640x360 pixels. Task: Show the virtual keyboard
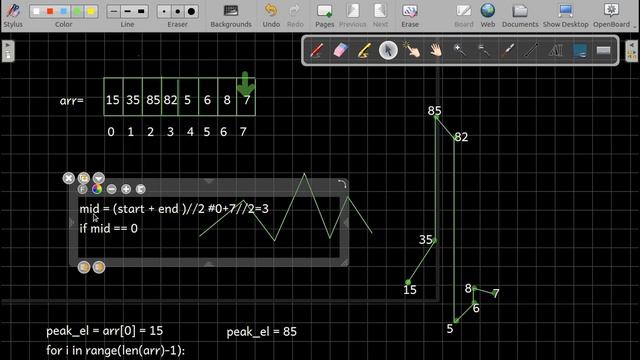603,51
